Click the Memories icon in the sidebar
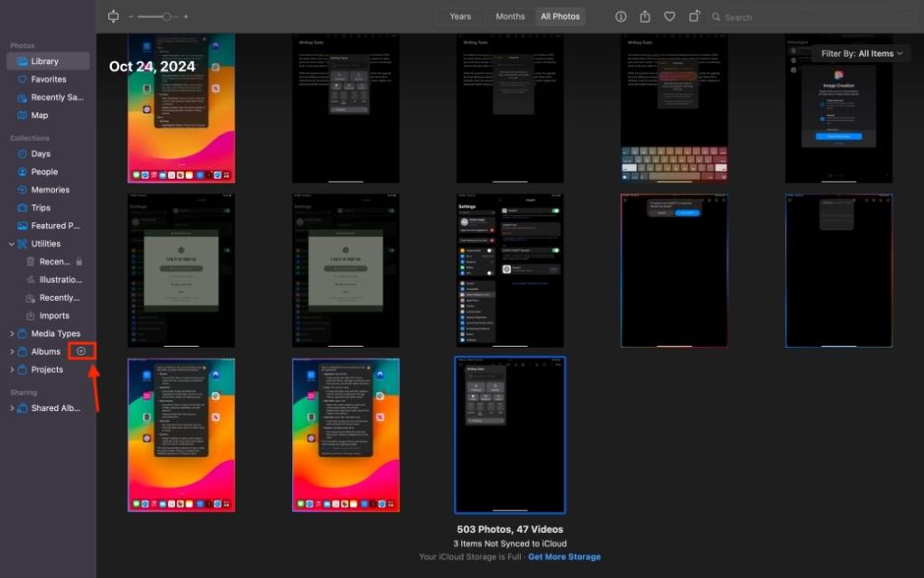 tap(23, 190)
